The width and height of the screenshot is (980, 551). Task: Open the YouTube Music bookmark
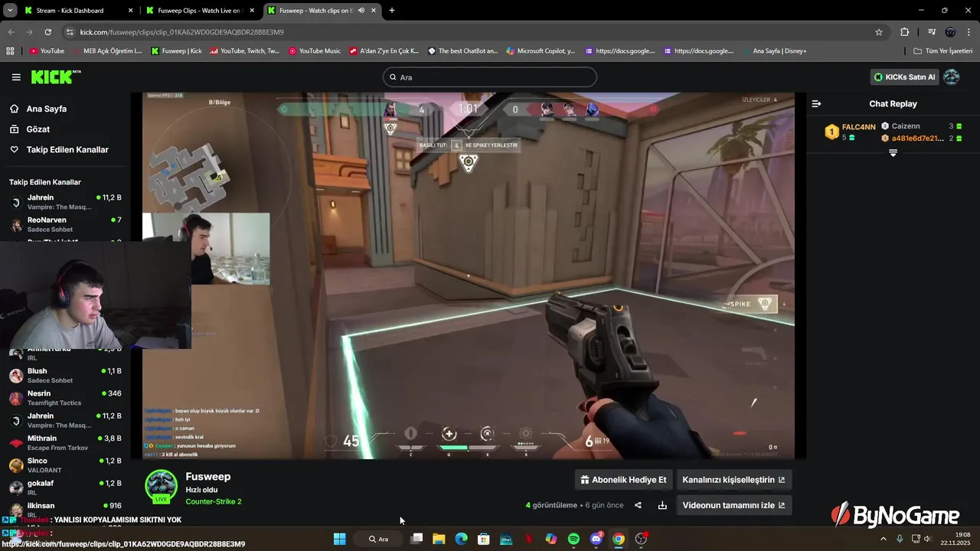point(315,51)
